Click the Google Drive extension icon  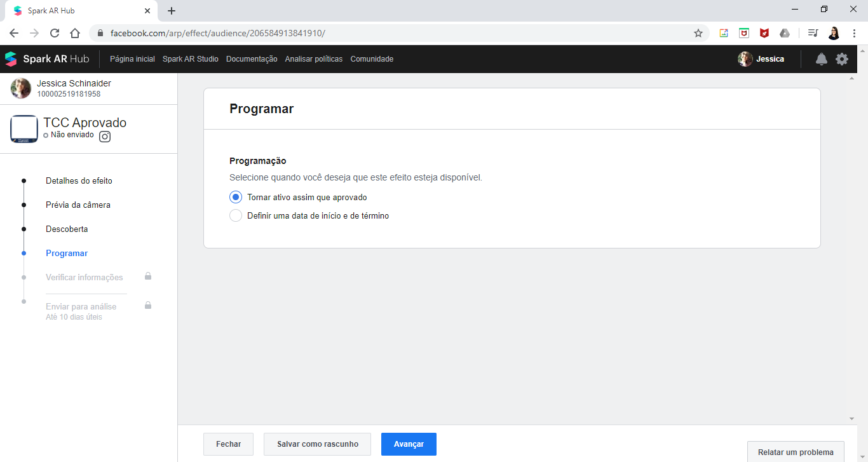pyautogui.click(x=785, y=33)
